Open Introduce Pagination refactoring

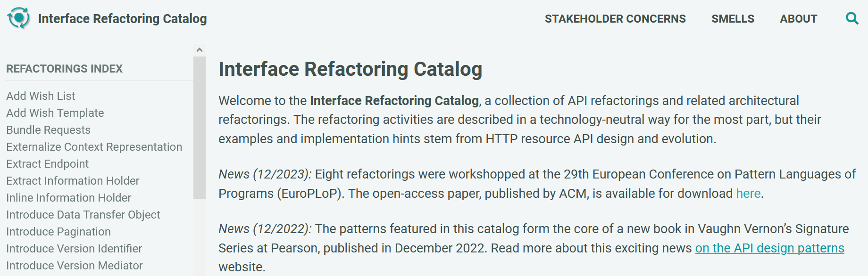(x=58, y=232)
